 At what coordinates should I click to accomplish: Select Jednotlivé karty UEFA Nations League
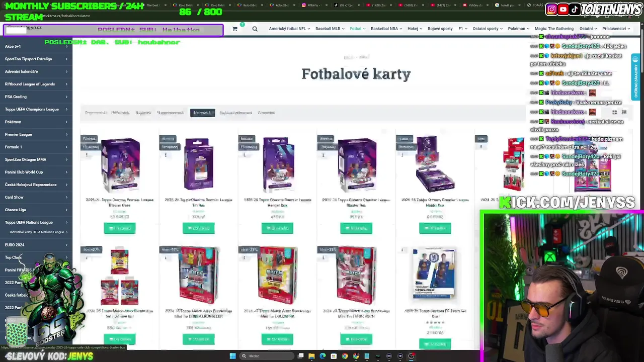(x=36, y=232)
